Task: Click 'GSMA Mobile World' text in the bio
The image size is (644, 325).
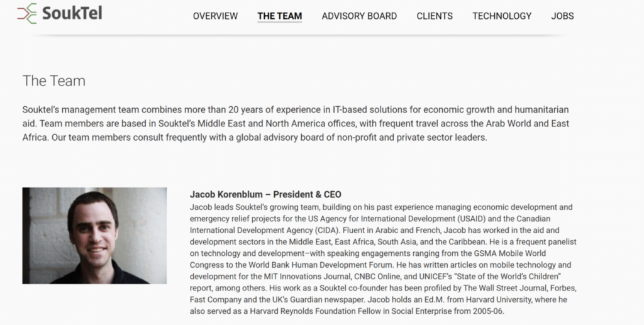Action: [509, 253]
